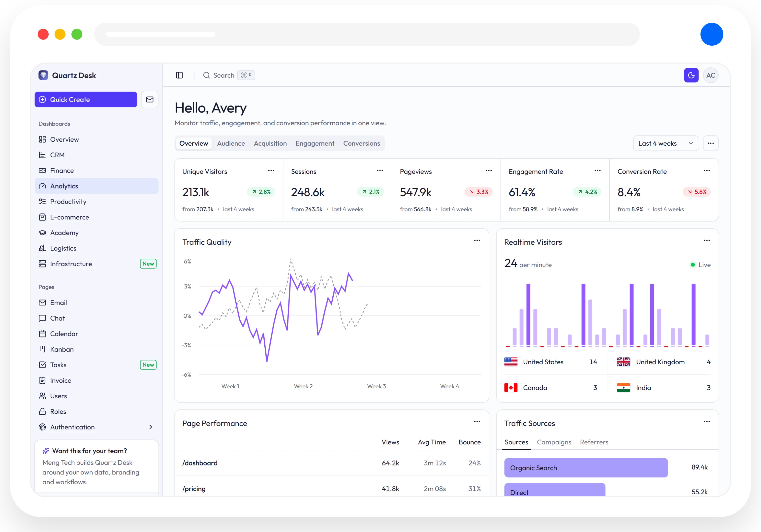761x532 pixels.
Task: Open Traffic Sources options menu
Action: [707, 422]
